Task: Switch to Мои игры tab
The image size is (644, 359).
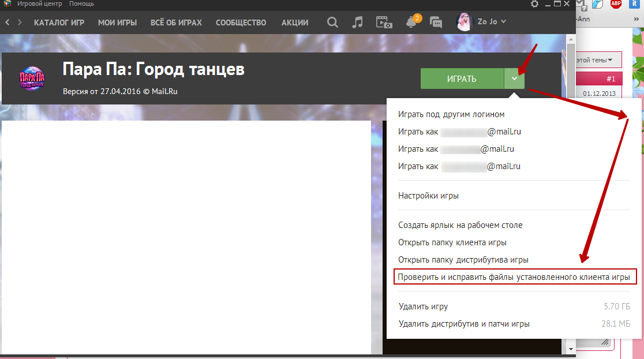Action: pos(117,23)
